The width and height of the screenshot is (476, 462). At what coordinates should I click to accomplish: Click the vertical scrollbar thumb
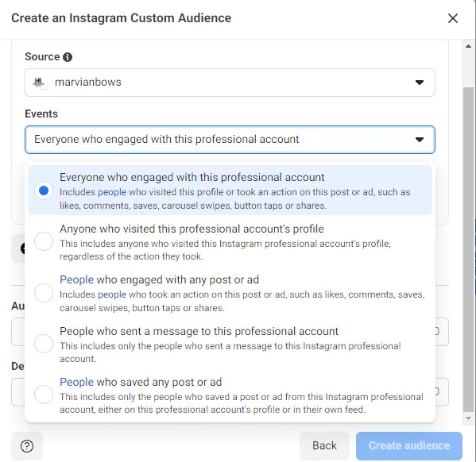click(468, 249)
